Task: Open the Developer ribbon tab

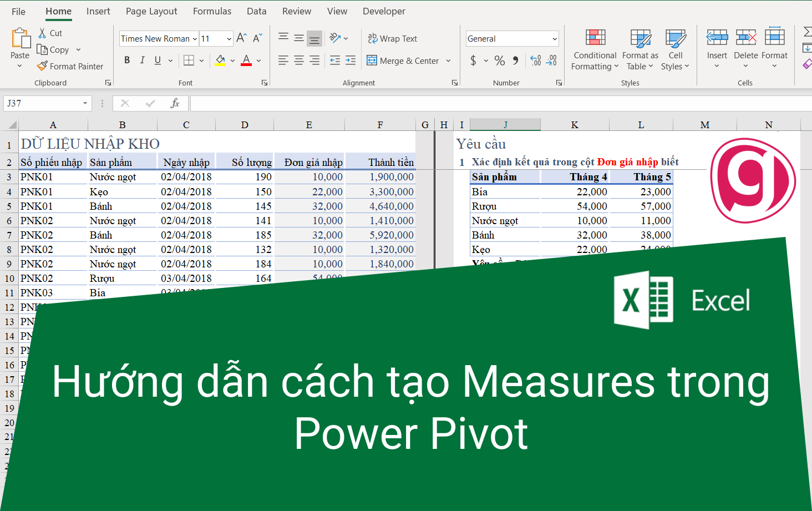Action: pyautogui.click(x=384, y=11)
